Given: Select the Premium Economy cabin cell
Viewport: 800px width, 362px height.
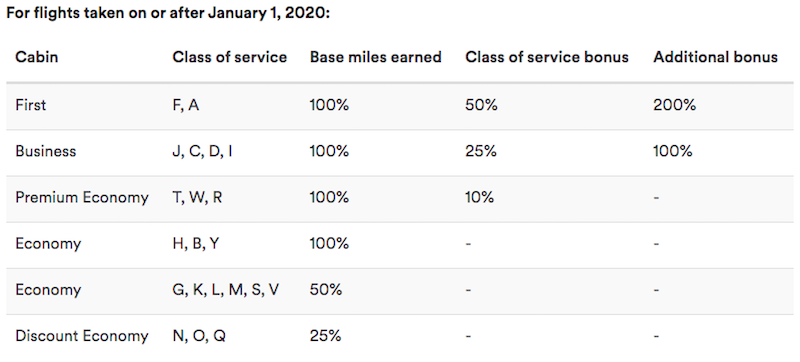Looking at the screenshot, I should [82, 197].
